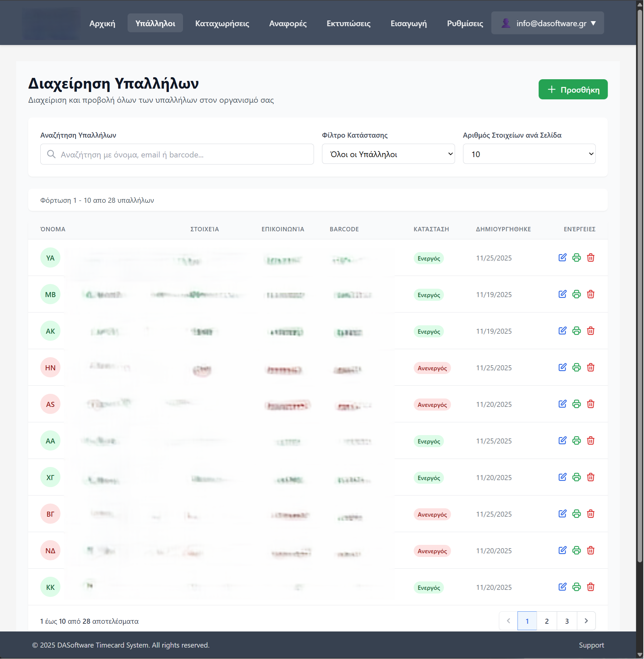Click the Προσθήκη button
Screen dimensions: 644x659
tap(573, 89)
